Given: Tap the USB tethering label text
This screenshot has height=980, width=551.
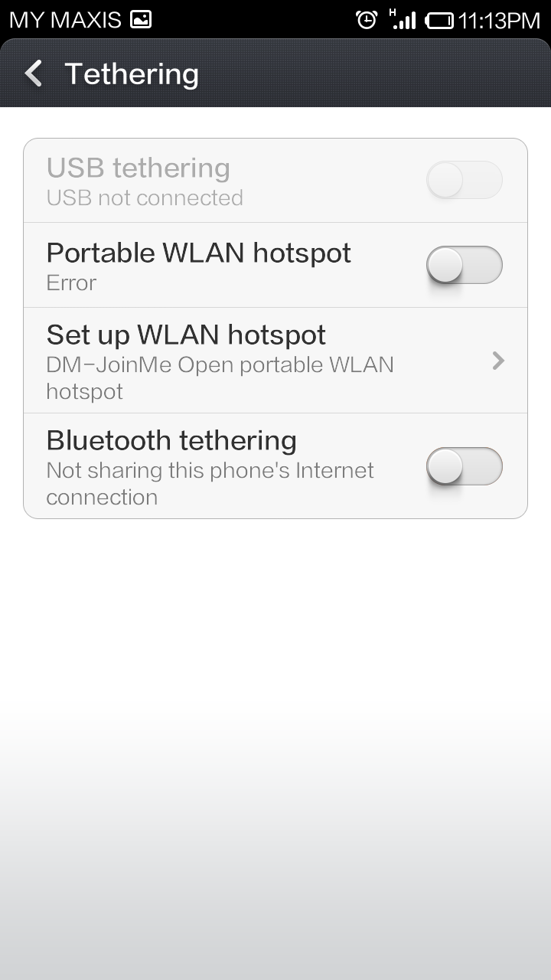Looking at the screenshot, I should pyautogui.click(x=139, y=168).
